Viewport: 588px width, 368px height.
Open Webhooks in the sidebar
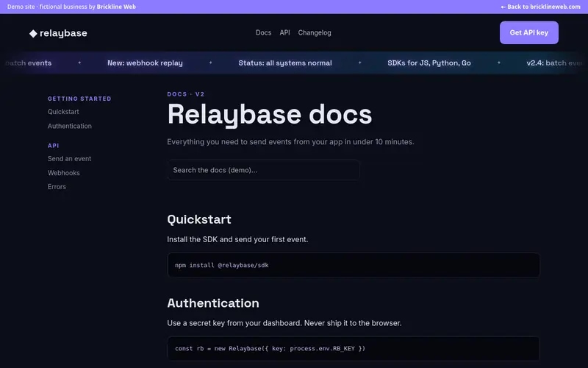(x=63, y=173)
